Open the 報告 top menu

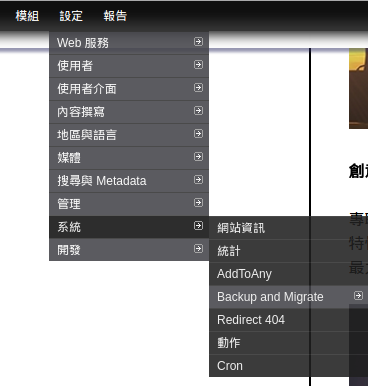(115, 16)
